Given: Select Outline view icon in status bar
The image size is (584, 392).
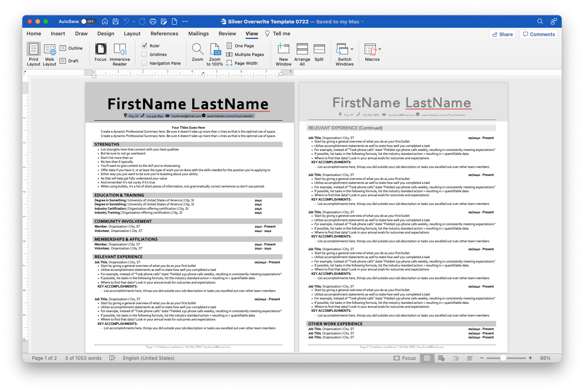Looking at the screenshot, I should pyautogui.click(x=456, y=358).
